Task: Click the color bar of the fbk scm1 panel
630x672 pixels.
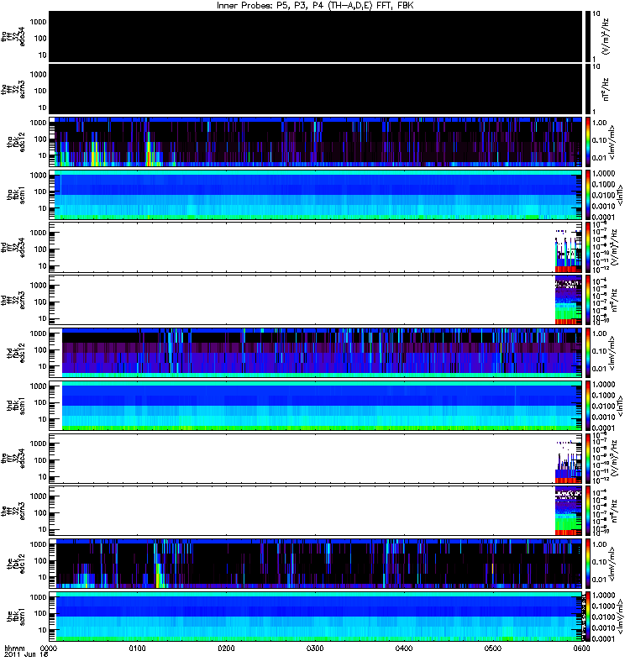Action: pyautogui.click(x=588, y=617)
